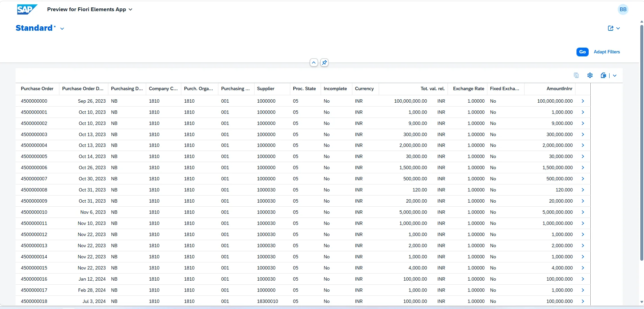Screen dimensions: 644x309
Task: Click the share icon in header
Action: [611, 28]
